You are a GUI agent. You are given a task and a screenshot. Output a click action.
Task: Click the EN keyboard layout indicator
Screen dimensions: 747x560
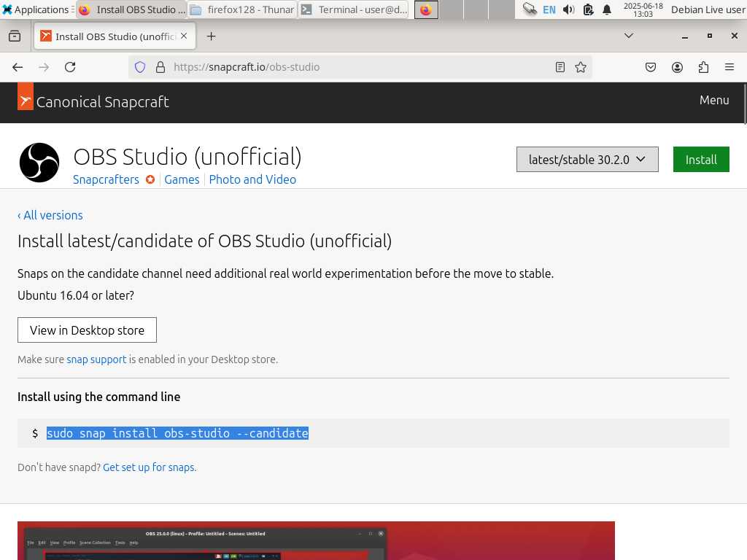549,9
